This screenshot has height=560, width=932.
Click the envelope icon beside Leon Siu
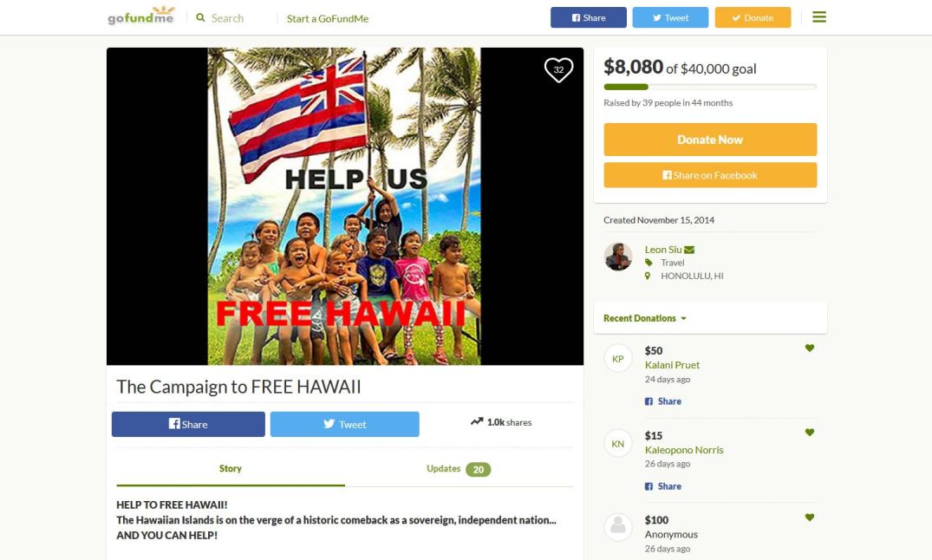tap(689, 250)
